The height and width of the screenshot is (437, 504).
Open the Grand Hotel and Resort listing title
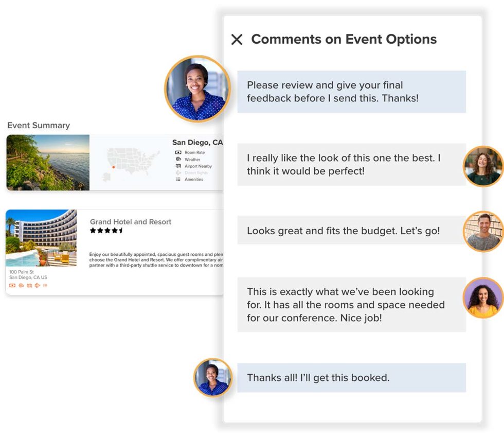tap(130, 222)
